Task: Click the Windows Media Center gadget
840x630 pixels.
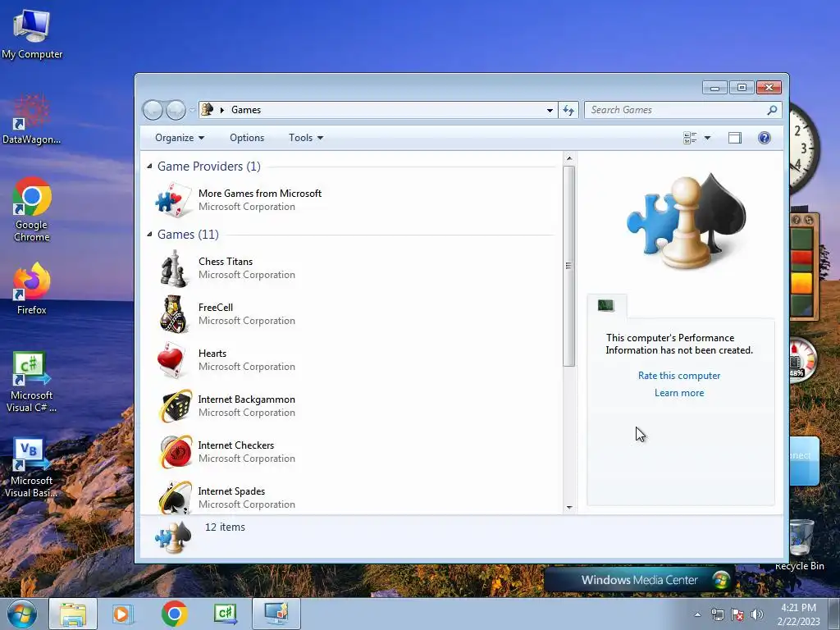Action: (640, 580)
